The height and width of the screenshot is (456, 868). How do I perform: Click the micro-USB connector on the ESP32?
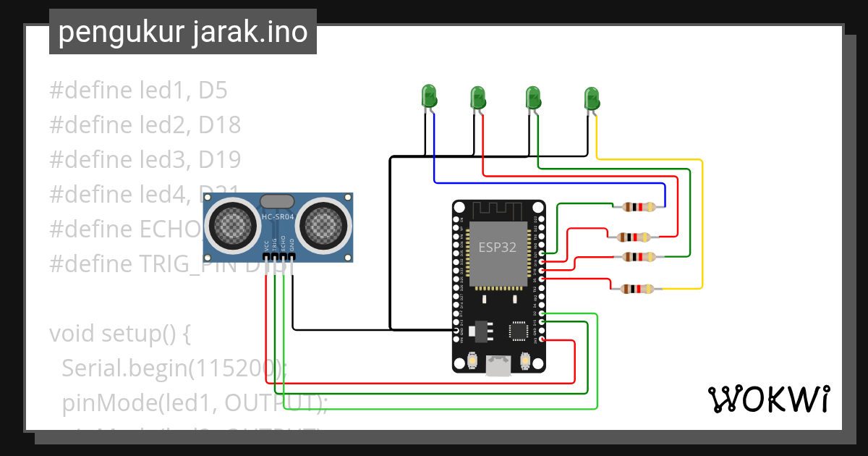[499, 366]
